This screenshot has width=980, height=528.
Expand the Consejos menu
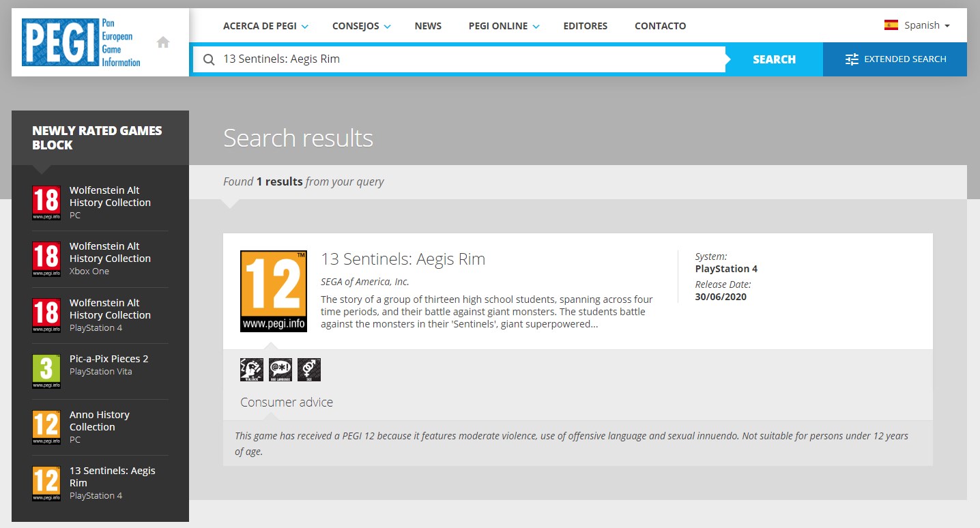(361, 26)
